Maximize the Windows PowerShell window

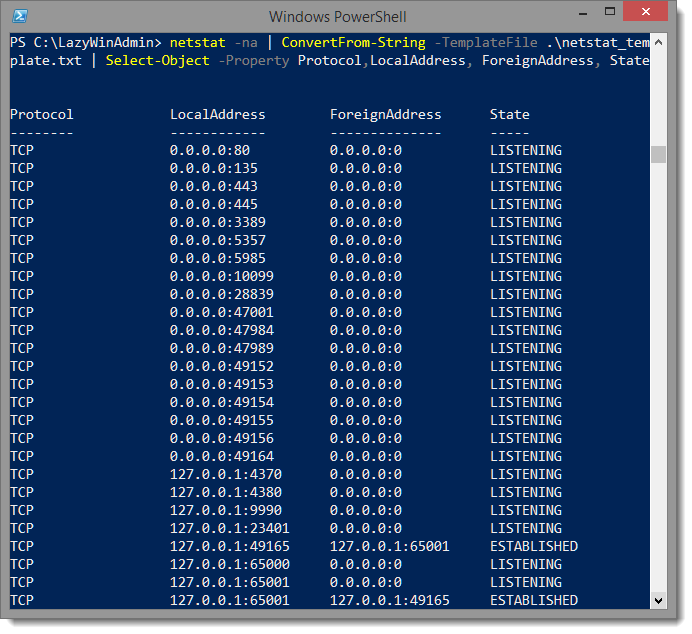click(x=610, y=12)
